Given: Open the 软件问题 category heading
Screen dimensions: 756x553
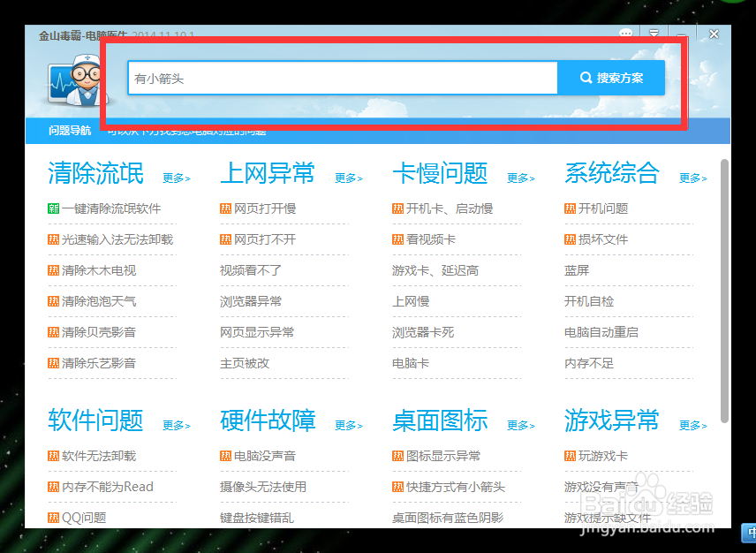Looking at the screenshot, I should 95,420.
